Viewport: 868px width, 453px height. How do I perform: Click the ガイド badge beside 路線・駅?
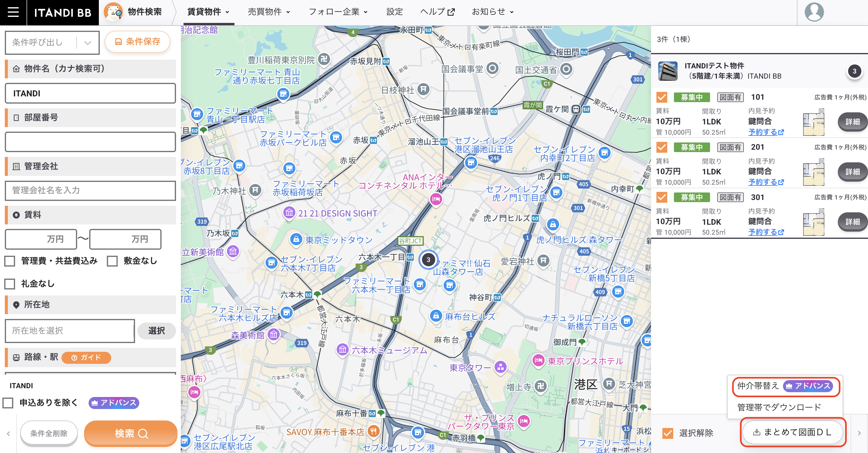[x=86, y=357]
